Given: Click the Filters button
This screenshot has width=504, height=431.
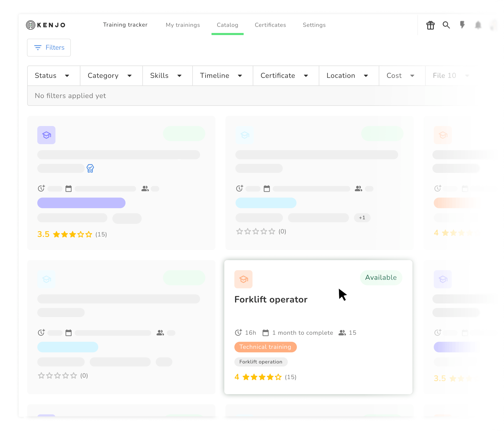Looking at the screenshot, I should [x=49, y=47].
